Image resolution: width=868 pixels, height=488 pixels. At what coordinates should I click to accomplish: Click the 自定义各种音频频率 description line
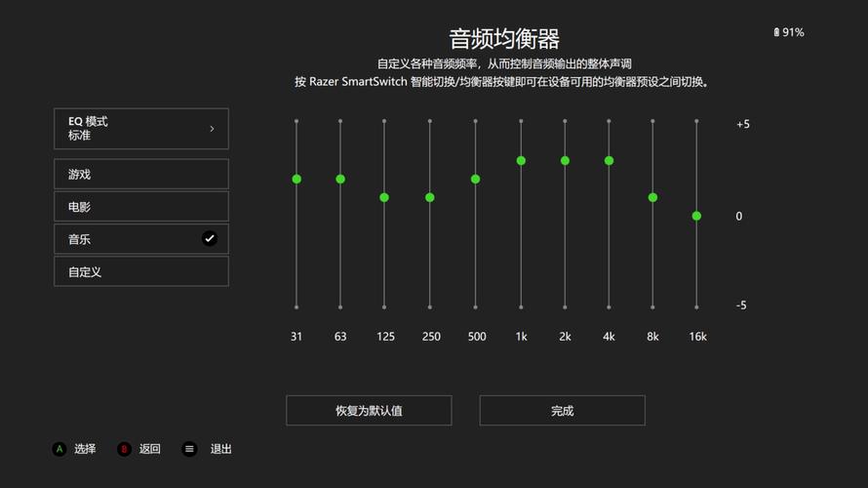pyautogui.click(x=504, y=63)
